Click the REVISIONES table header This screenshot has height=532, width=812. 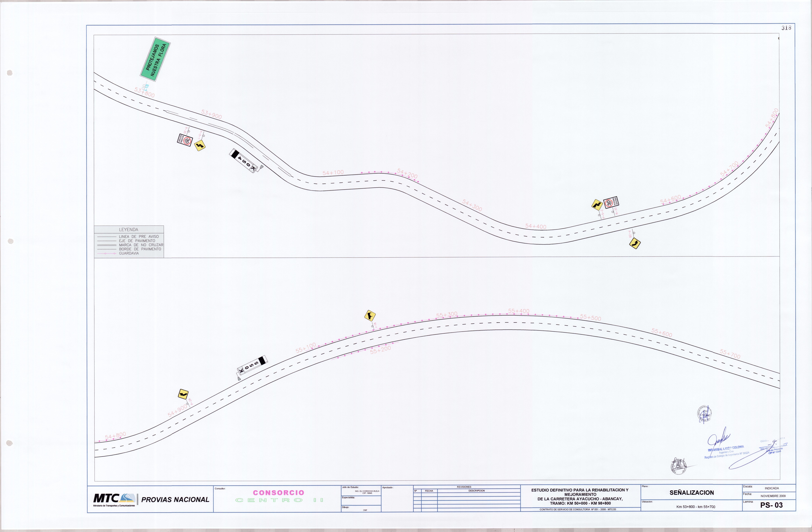coord(464,487)
